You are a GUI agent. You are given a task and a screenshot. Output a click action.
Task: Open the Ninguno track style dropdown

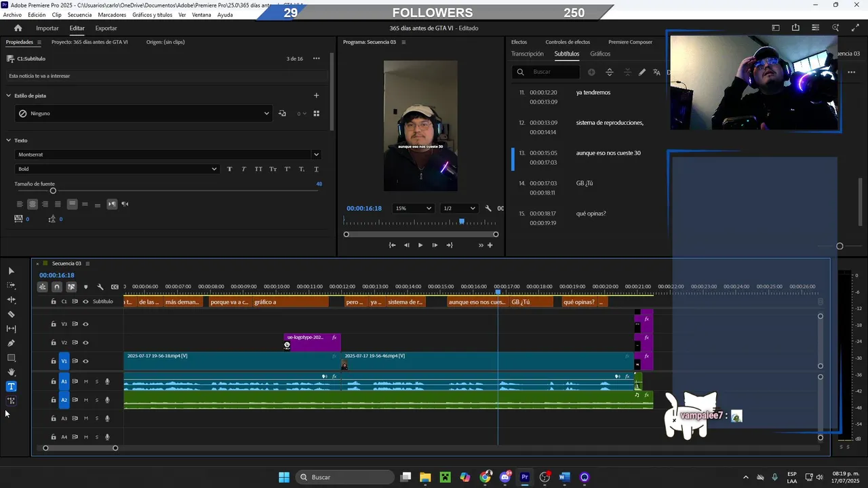click(x=143, y=113)
